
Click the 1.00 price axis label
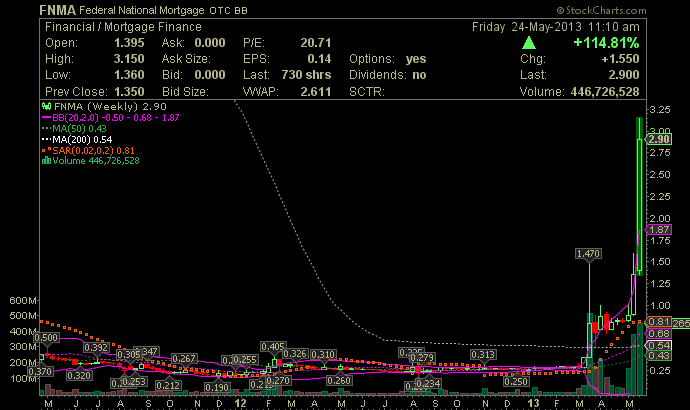click(660, 305)
